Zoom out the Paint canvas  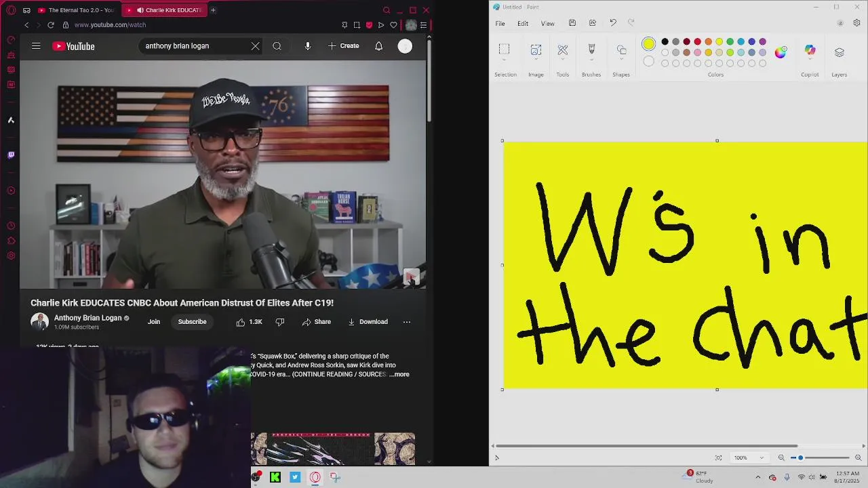[x=781, y=457]
